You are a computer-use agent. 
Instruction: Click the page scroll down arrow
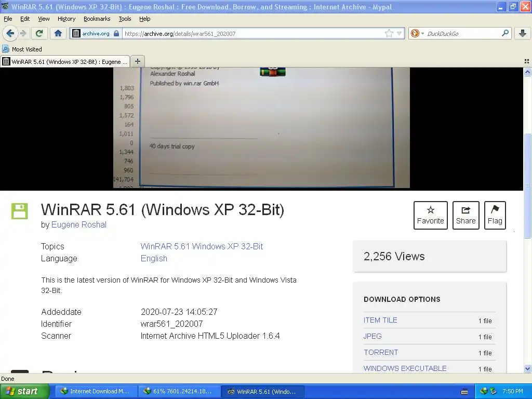(x=527, y=368)
